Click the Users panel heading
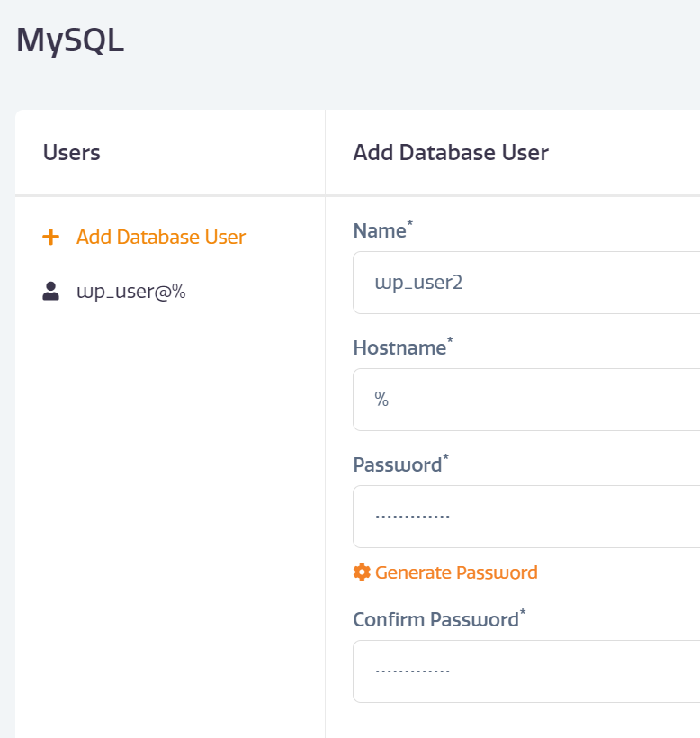The width and height of the screenshot is (700, 738). (x=71, y=152)
